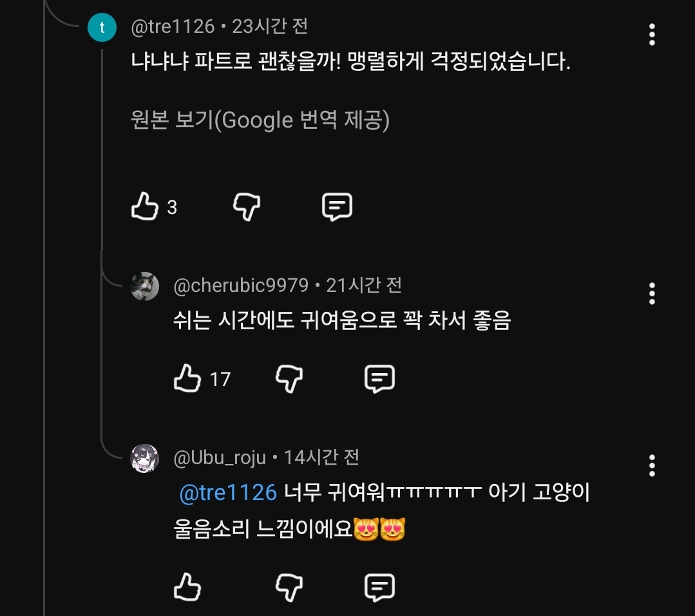Open @tre1126 profile via username
This screenshot has height=616, width=695.
coord(173,26)
